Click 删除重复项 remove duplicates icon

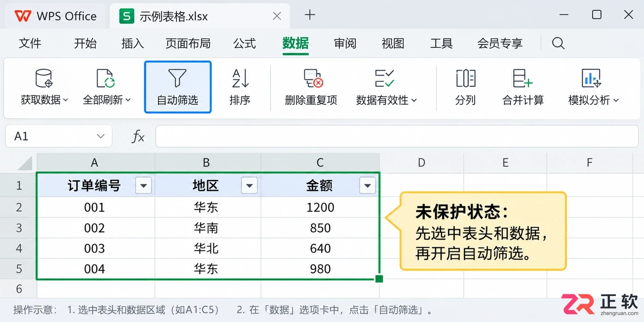click(x=313, y=78)
